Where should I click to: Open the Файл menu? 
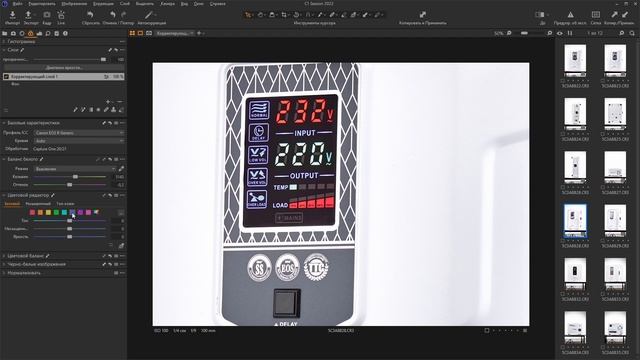[x=17, y=4]
